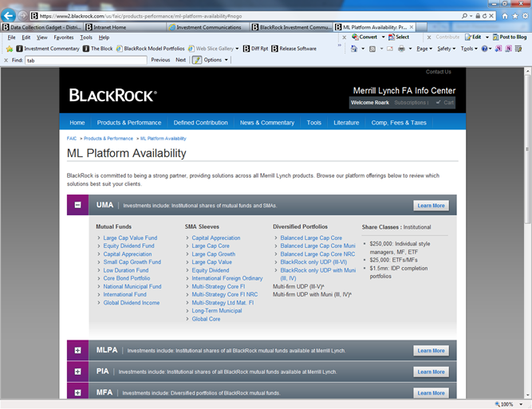Open the Safety dropdown menu
This screenshot has height=409, width=532.
(446, 49)
